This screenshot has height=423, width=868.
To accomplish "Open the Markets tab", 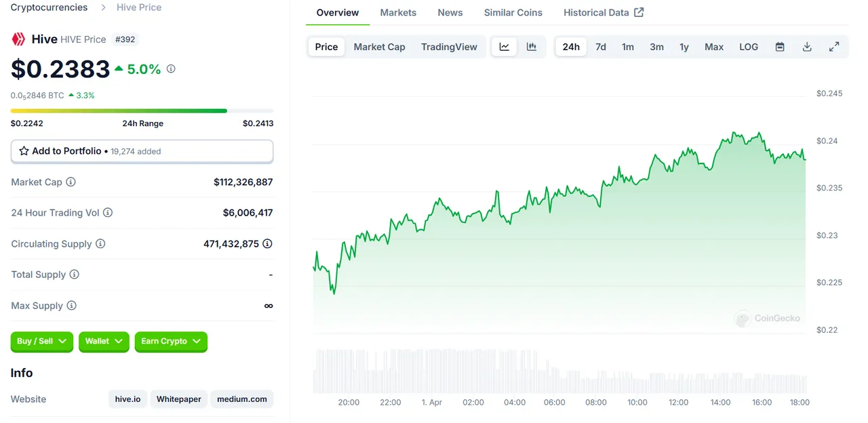I will [398, 12].
